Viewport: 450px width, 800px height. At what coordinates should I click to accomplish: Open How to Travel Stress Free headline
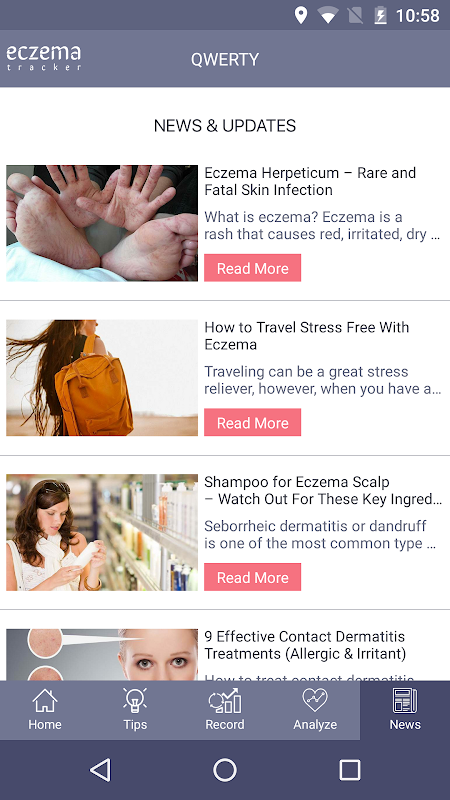click(x=307, y=336)
